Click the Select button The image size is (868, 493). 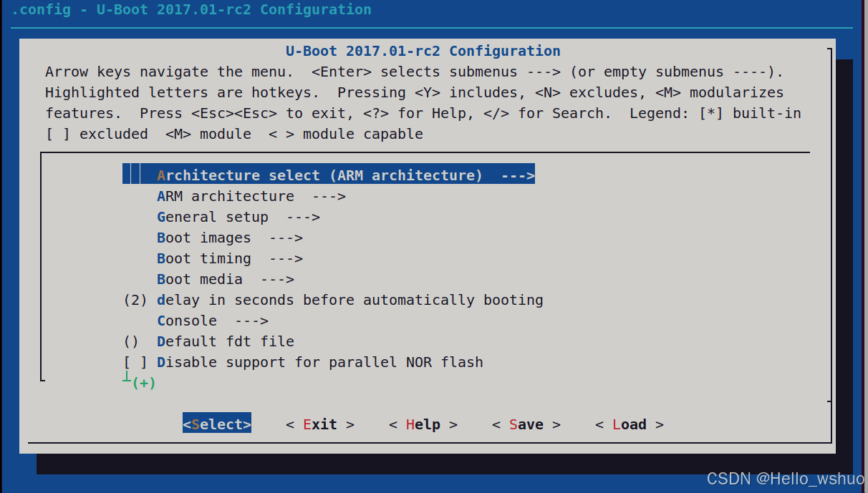pyautogui.click(x=217, y=424)
